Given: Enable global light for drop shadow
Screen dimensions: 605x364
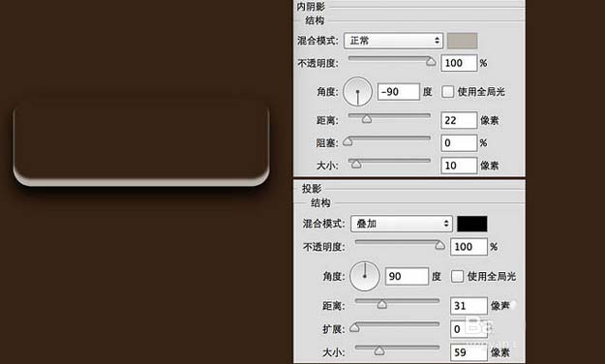Looking at the screenshot, I should point(457,276).
